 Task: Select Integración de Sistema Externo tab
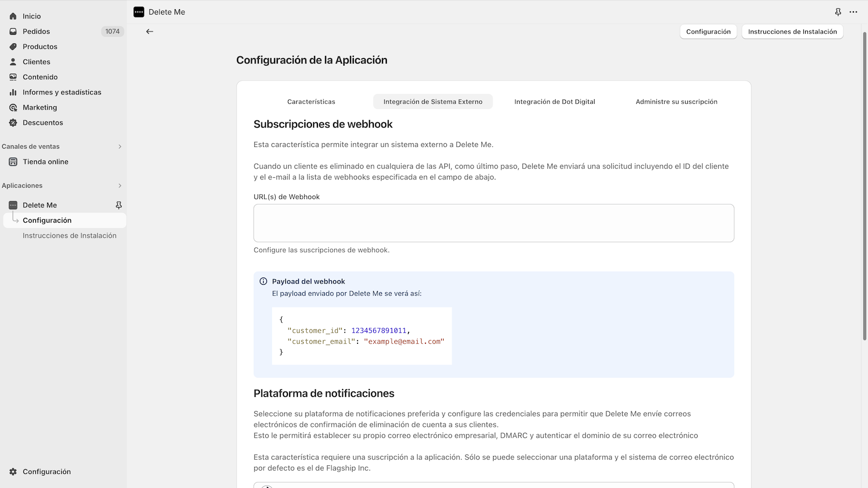click(433, 101)
